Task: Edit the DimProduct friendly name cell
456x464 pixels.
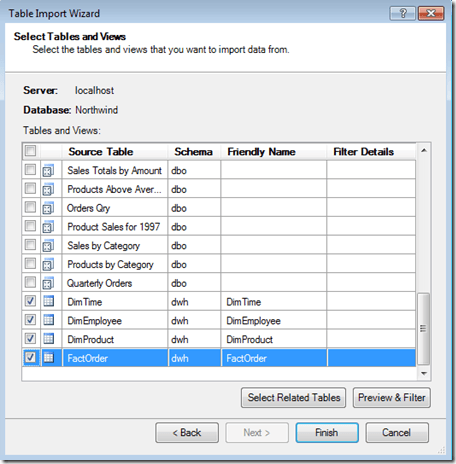Action: (274, 339)
